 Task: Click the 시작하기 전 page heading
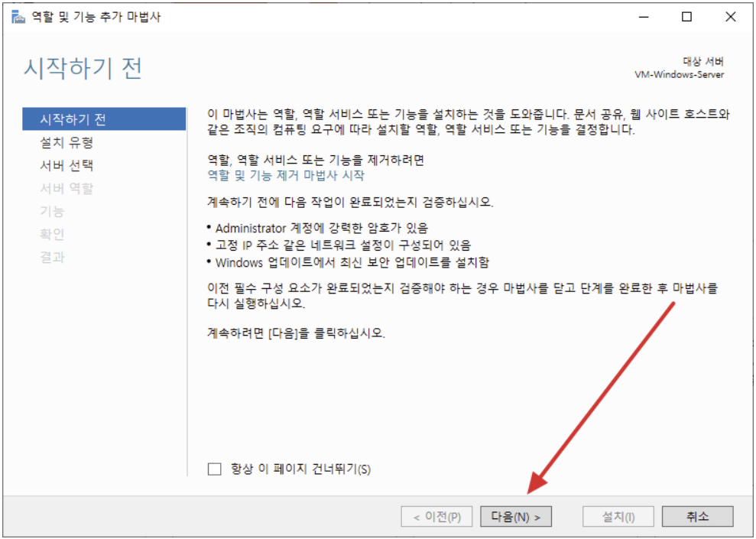point(83,67)
